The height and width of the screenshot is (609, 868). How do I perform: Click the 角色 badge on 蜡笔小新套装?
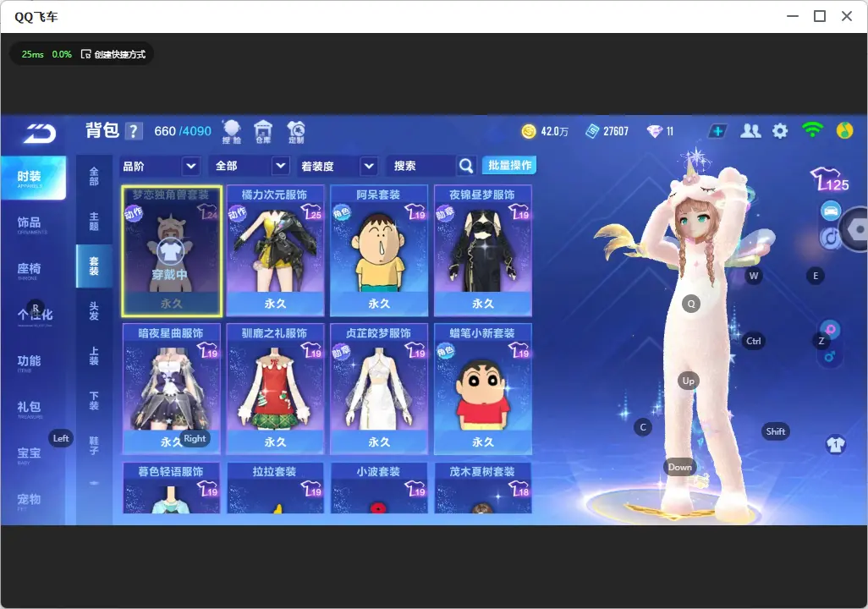click(x=445, y=351)
